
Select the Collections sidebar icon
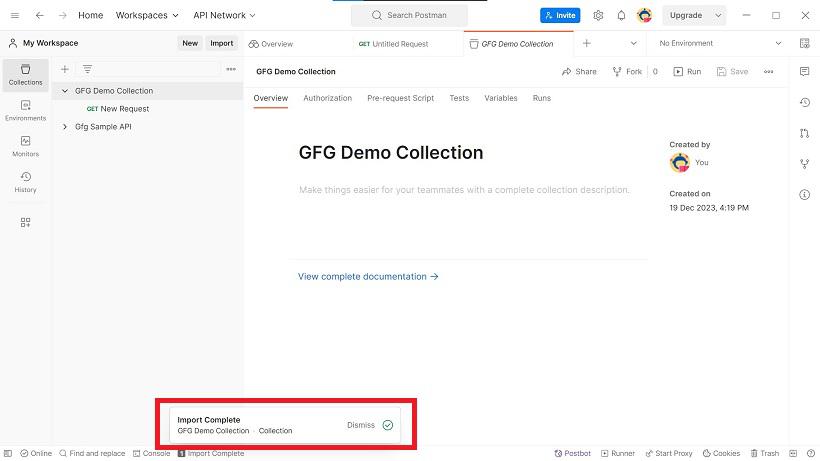coord(25,75)
